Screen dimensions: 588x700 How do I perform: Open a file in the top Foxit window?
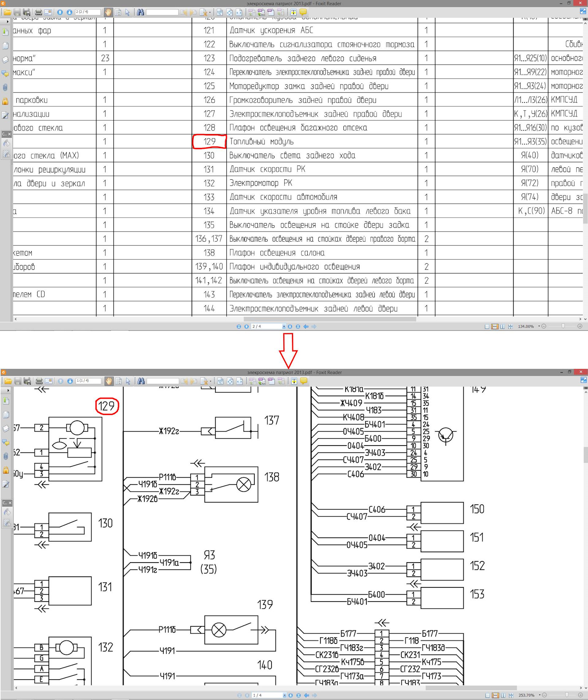(x=7, y=12)
